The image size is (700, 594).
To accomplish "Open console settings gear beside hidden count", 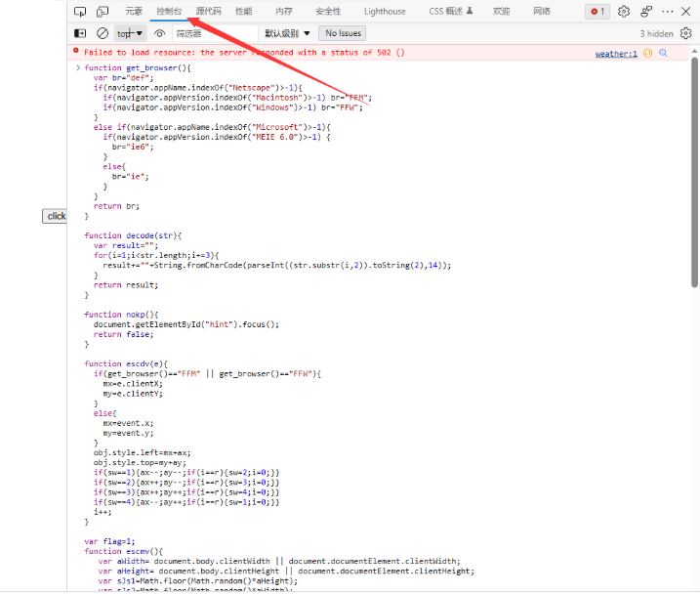I will click(685, 33).
